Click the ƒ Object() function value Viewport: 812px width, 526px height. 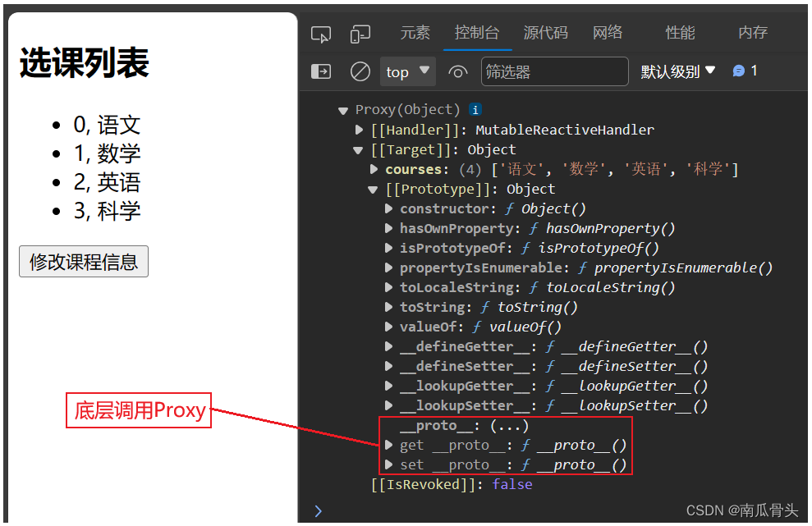pyautogui.click(x=545, y=208)
